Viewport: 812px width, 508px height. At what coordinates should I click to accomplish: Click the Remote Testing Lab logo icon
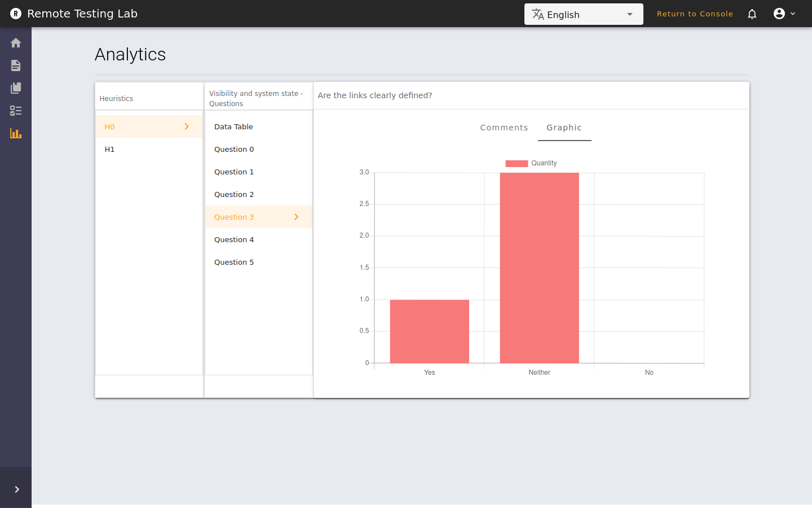[16, 14]
